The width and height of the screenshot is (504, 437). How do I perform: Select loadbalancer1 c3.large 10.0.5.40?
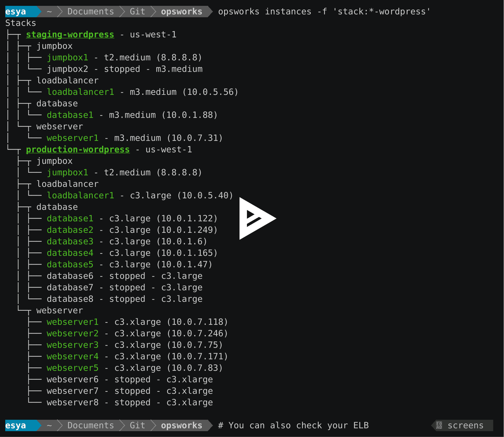tap(140, 196)
